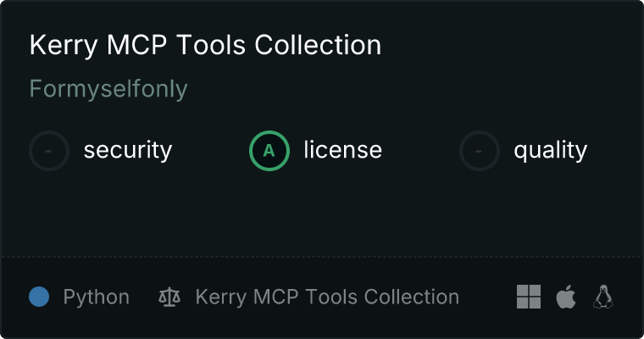Click the green A license grade badge
This screenshot has height=339, width=644.
click(269, 151)
